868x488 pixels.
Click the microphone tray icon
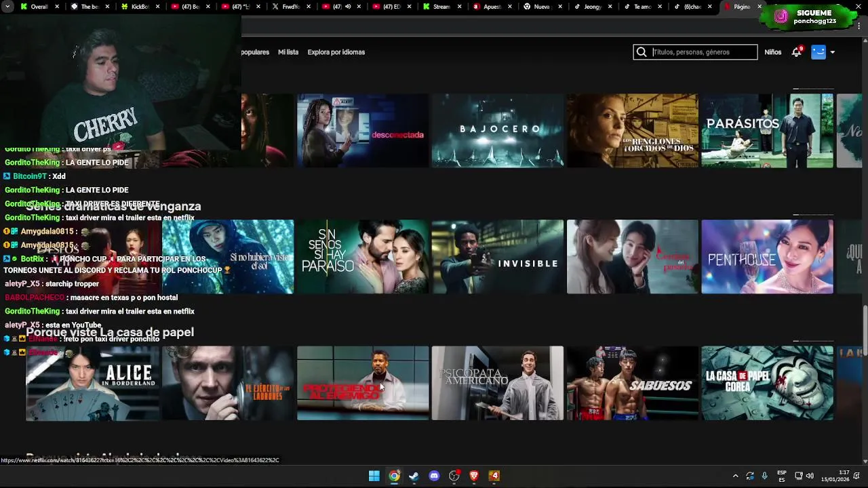click(x=764, y=476)
